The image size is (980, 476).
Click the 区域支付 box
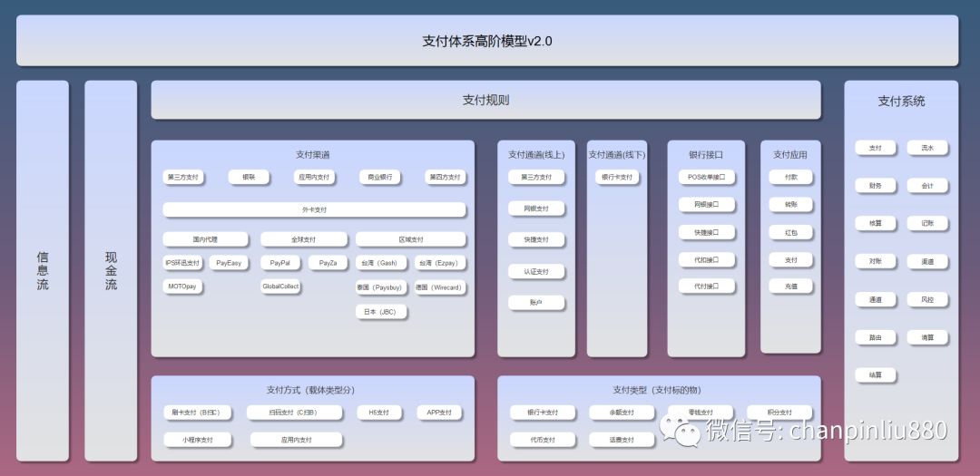411,239
